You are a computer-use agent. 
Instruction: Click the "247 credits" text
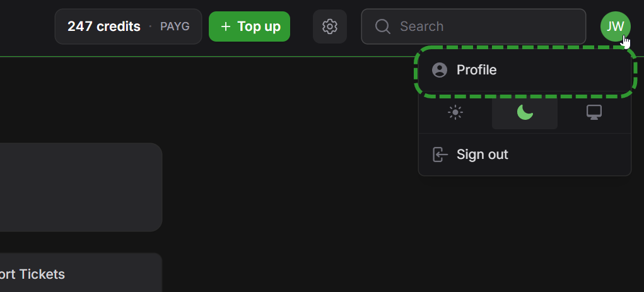104,26
